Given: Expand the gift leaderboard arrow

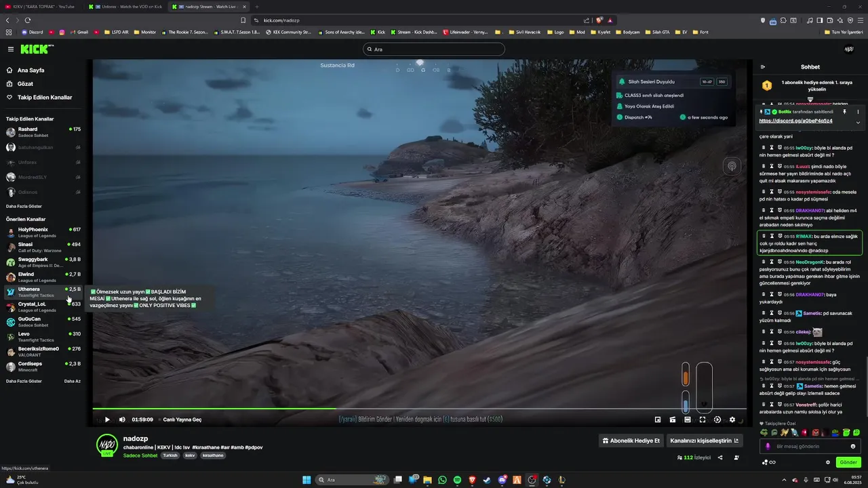Looking at the screenshot, I should coord(810,99).
